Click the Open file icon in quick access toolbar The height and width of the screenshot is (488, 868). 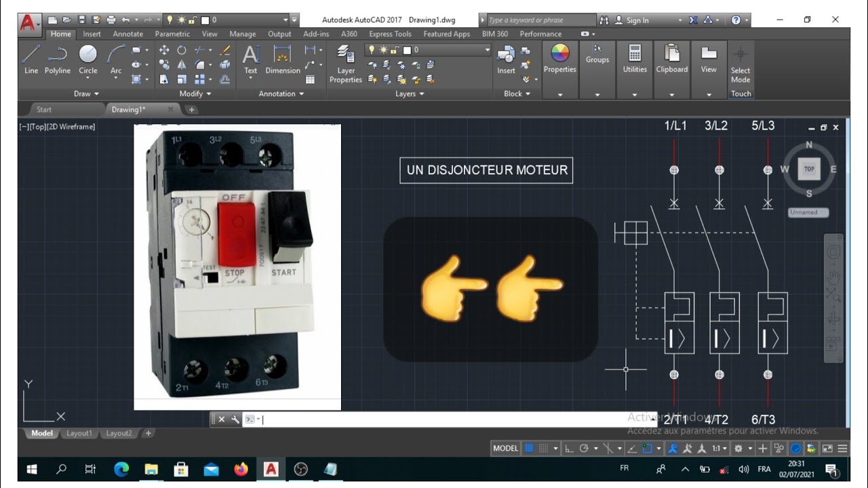(66, 20)
